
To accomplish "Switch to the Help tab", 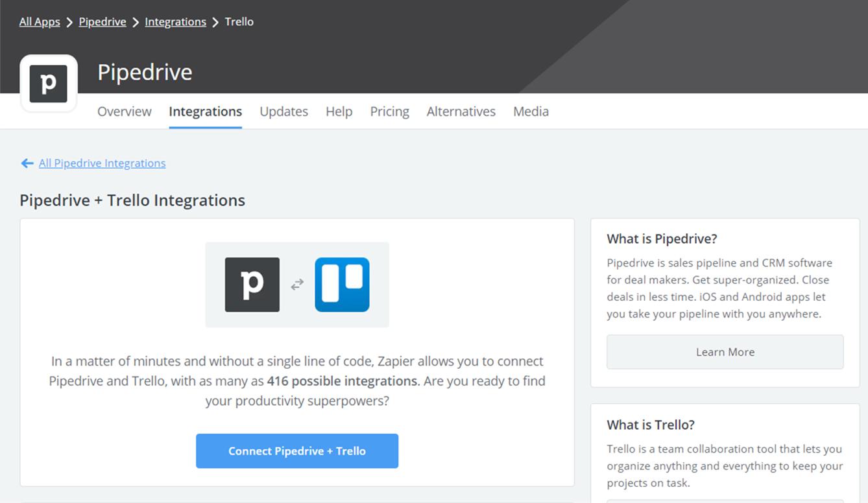I will click(x=339, y=111).
